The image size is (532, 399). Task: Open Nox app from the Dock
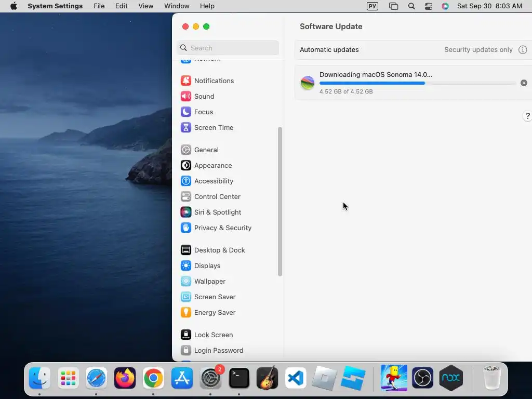tap(451, 378)
